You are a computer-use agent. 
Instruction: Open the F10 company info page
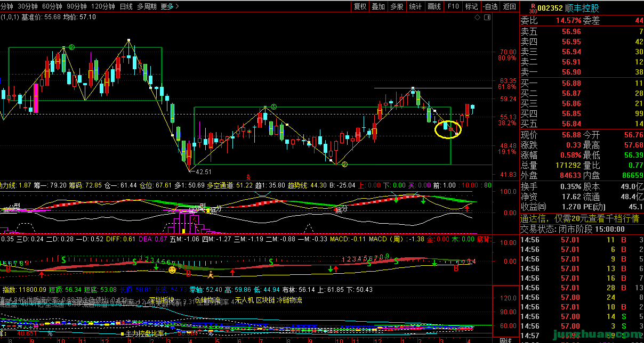click(453, 6)
